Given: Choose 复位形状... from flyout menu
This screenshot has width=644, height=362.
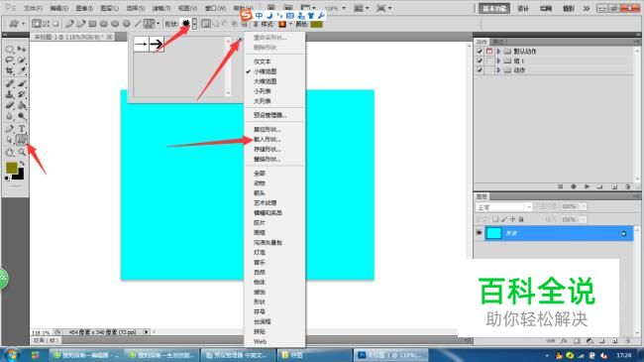Looking at the screenshot, I should pos(267,129).
